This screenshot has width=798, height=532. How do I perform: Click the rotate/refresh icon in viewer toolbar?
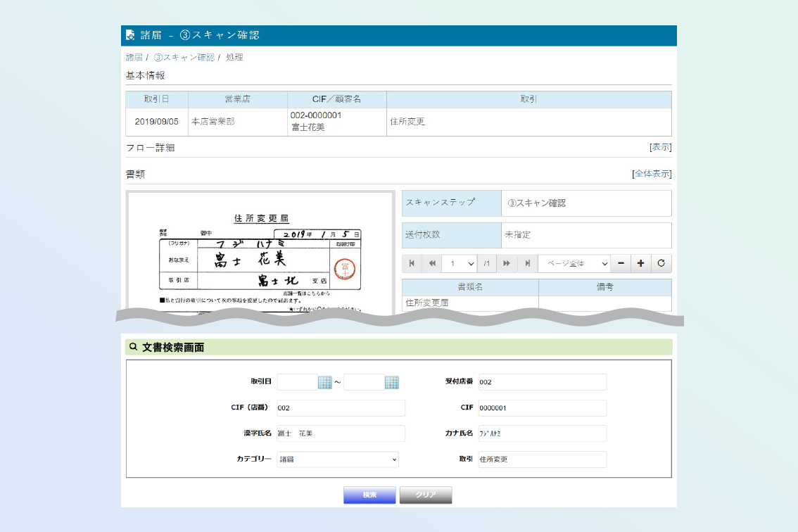[661, 264]
